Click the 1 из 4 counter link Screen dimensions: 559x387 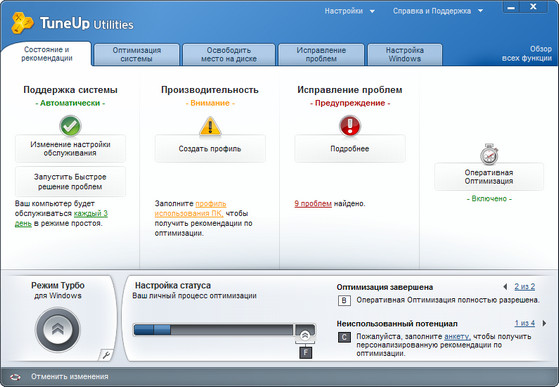pos(524,323)
